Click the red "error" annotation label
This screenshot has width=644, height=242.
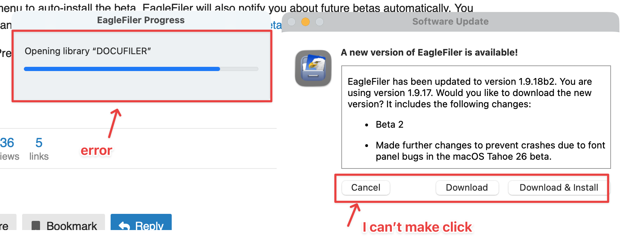[x=96, y=151]
